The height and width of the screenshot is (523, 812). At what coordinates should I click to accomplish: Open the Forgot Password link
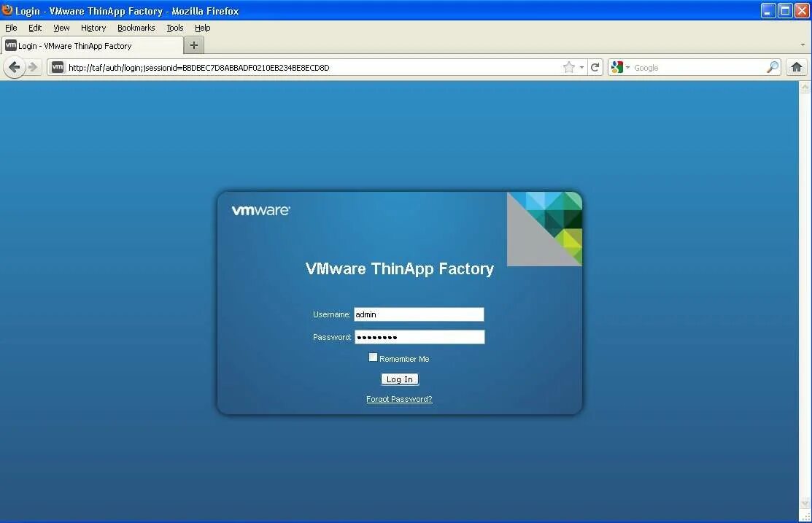tap(399, 399)
